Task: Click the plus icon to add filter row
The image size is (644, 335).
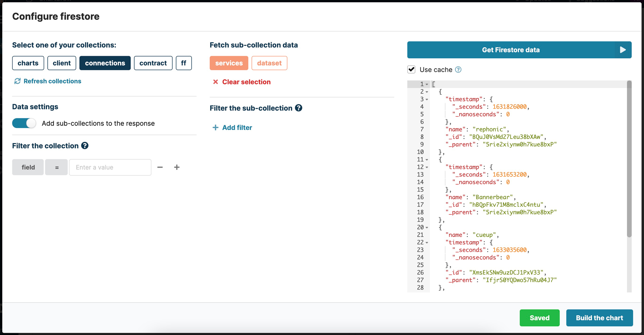Action: pos(177,167)
